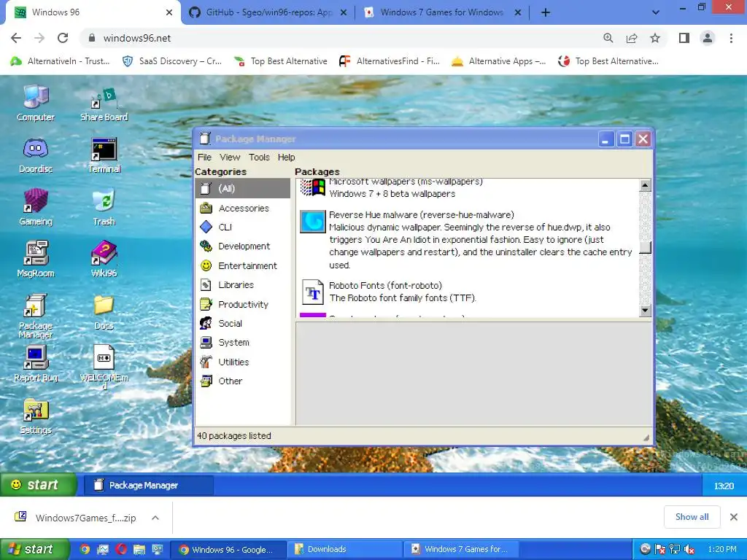Open a new browser tab
Screen dimensions: 747x560
pyautogui.click(x=546, y=12)
